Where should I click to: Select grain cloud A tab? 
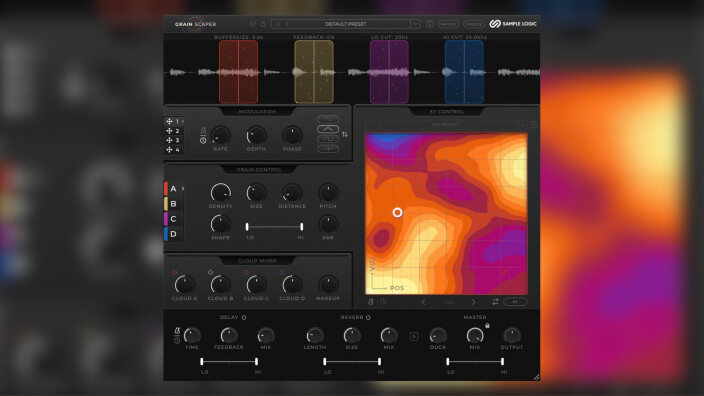pos(173,189)
